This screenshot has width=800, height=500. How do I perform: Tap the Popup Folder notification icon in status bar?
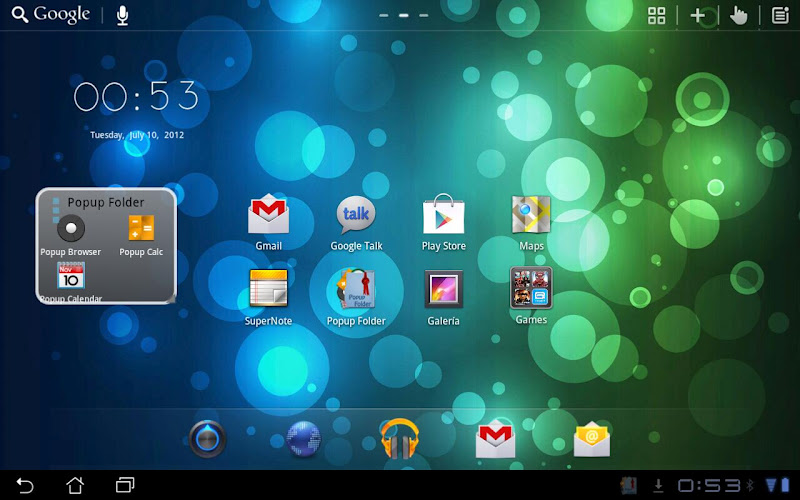click(629, 485)
